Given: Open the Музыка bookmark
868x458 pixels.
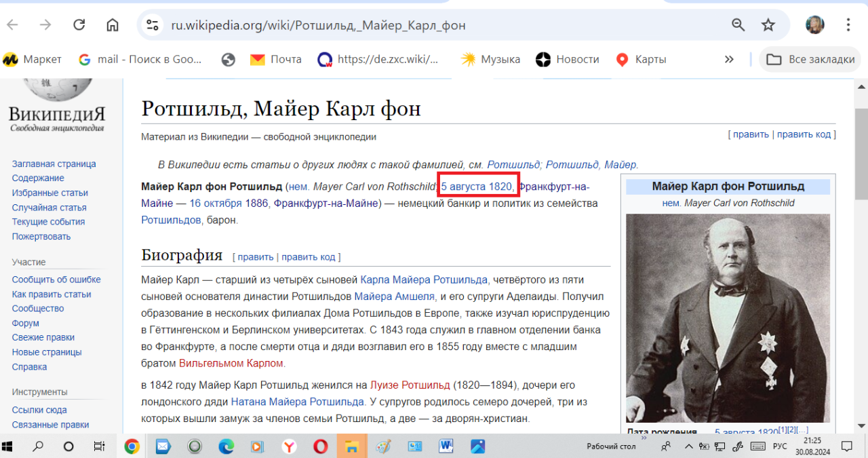Looking at the screenshot, I should [x=490, y=59].
